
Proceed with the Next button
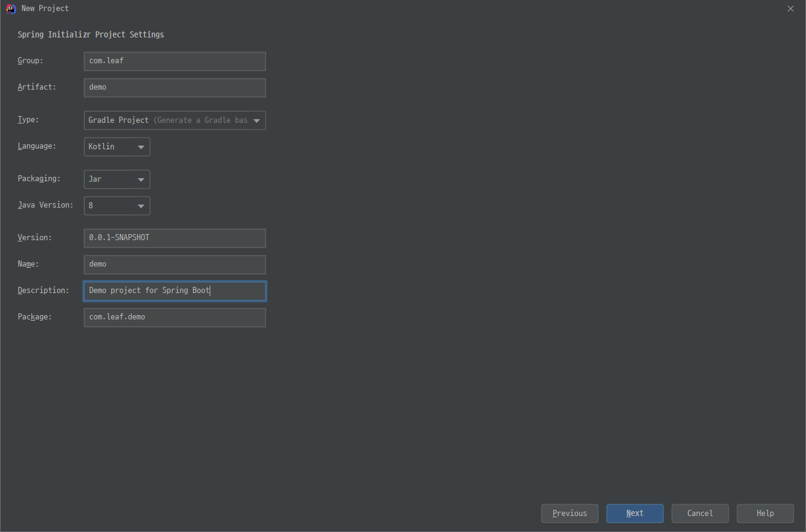pyautogui.click(x=635, y=514)
